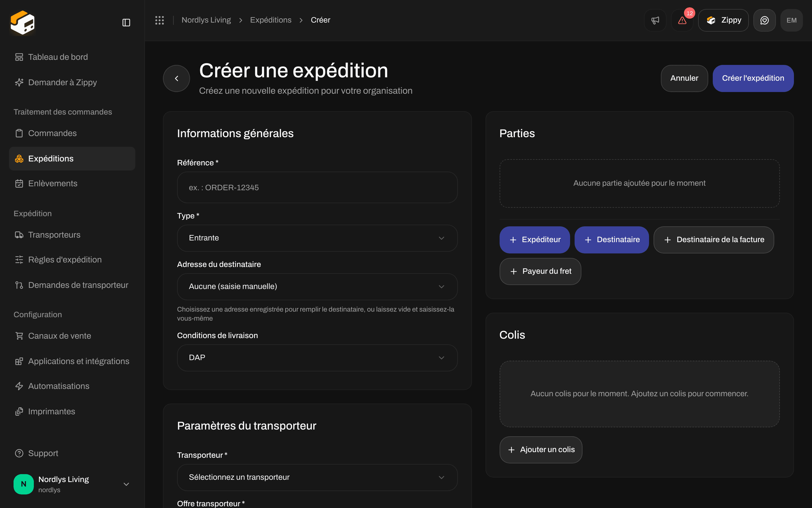Open the Sélectionnez un transporteur dropdown

point(317,478)
